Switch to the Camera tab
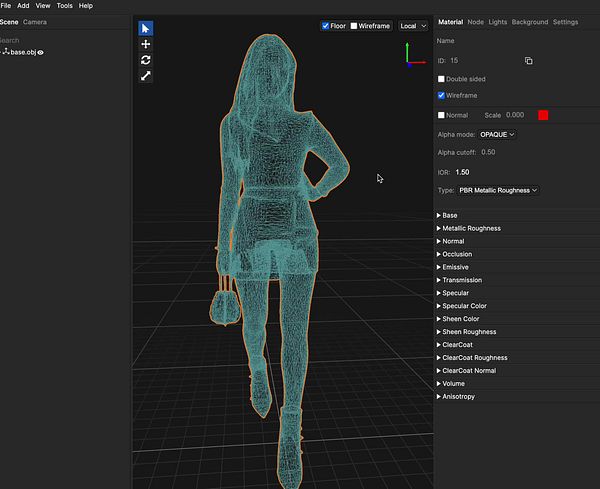This screenshot has width=600, height=489. point(35,22)
